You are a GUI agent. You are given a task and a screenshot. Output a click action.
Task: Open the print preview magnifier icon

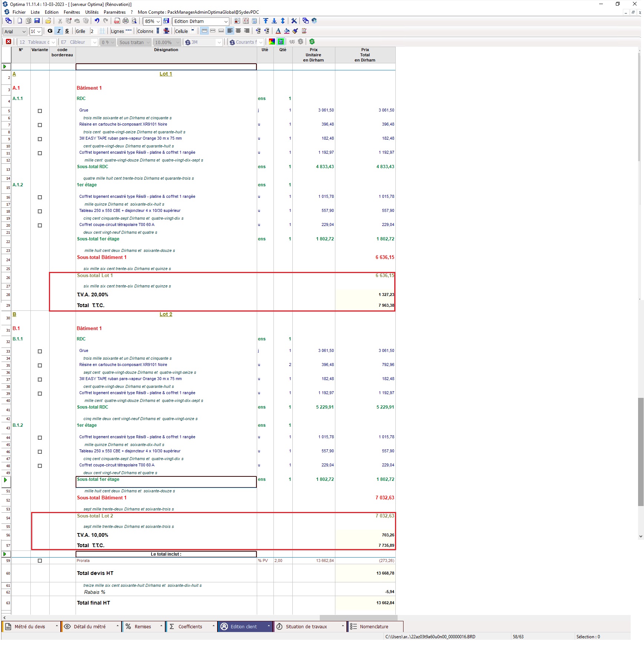click(x=134, y=21)
